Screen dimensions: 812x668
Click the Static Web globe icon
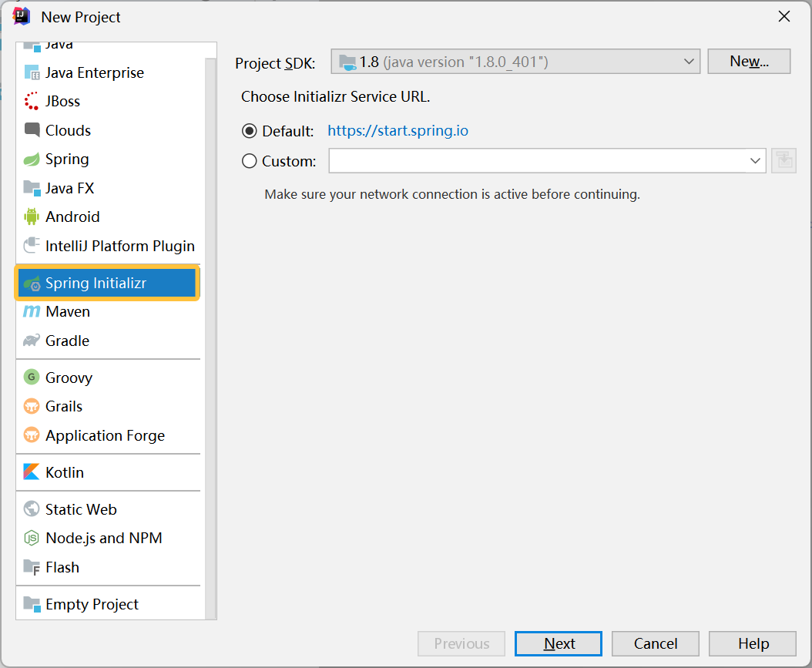click(x=32, y=509)
